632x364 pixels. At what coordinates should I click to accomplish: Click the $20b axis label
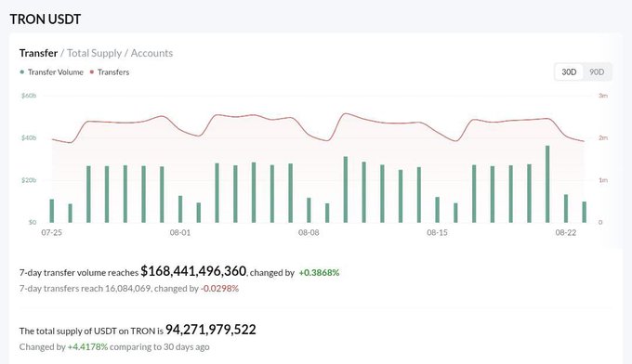click(x=29, y=180)
